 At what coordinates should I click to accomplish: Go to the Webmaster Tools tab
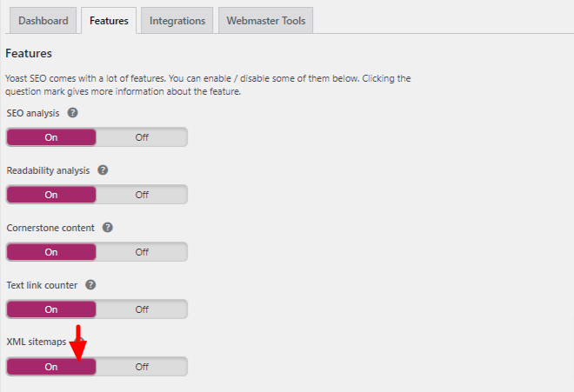click(x=265, y=21)
